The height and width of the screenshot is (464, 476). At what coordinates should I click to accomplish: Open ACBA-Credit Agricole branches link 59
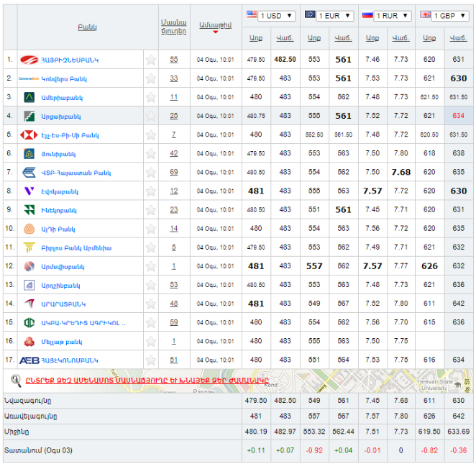[x=173, y=322]
